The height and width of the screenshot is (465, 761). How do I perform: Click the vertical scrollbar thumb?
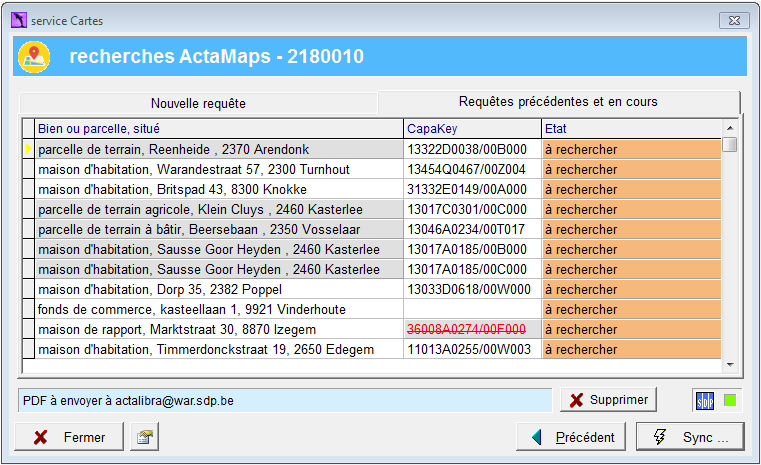coord(729,145)
